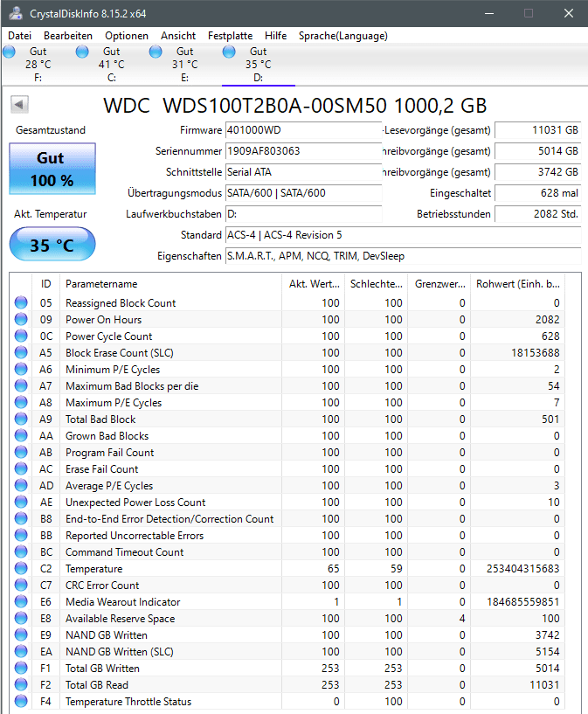The image size is (588, 714).
Task: Click status orb of Total GB Written row
Action: 21,668
